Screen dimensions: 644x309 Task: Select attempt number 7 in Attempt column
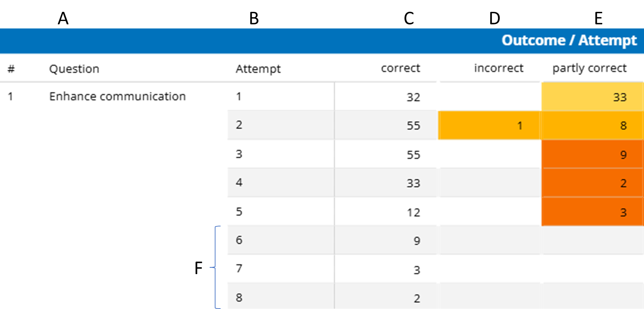(239, 269)
